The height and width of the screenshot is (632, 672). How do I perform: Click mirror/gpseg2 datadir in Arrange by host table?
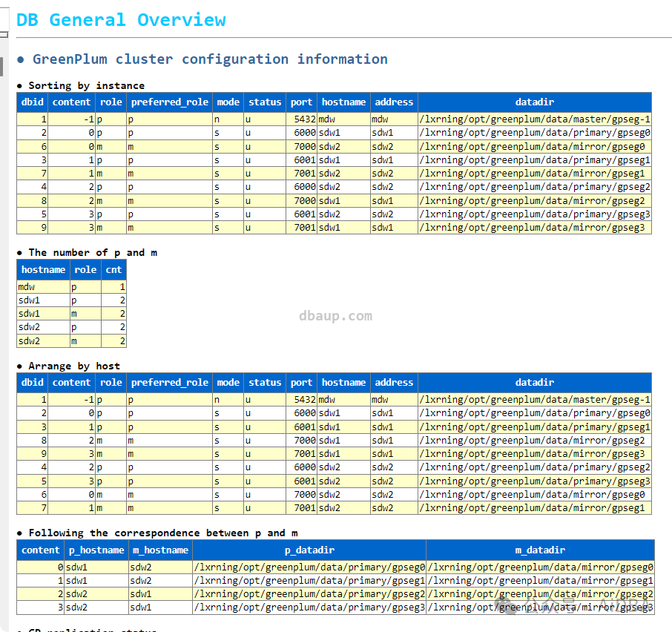tap(535, 441)
